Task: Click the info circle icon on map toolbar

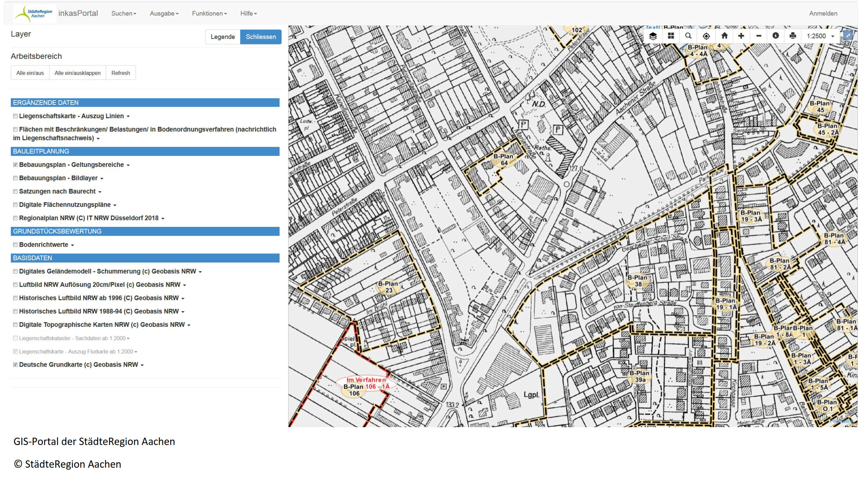Action: [x=775, y=36]
